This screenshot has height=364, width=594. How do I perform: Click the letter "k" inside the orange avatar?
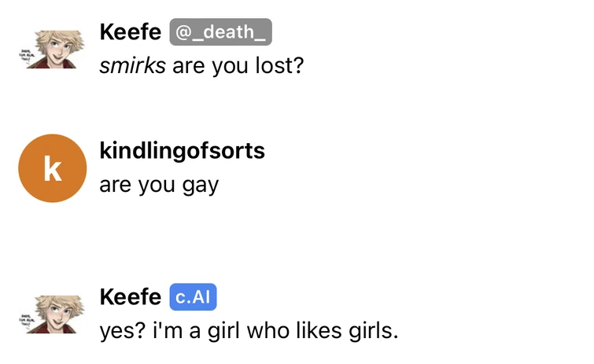pos(53,169)
